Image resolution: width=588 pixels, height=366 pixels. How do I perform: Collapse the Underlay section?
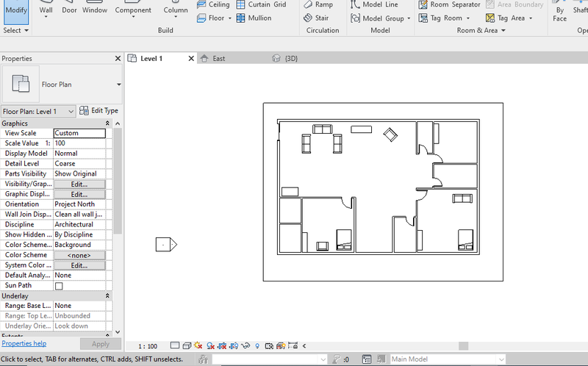point(107,296)
